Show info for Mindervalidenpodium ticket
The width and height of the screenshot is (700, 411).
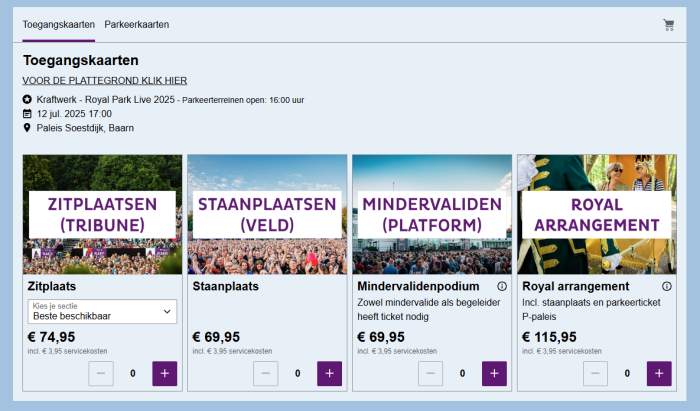502,286
